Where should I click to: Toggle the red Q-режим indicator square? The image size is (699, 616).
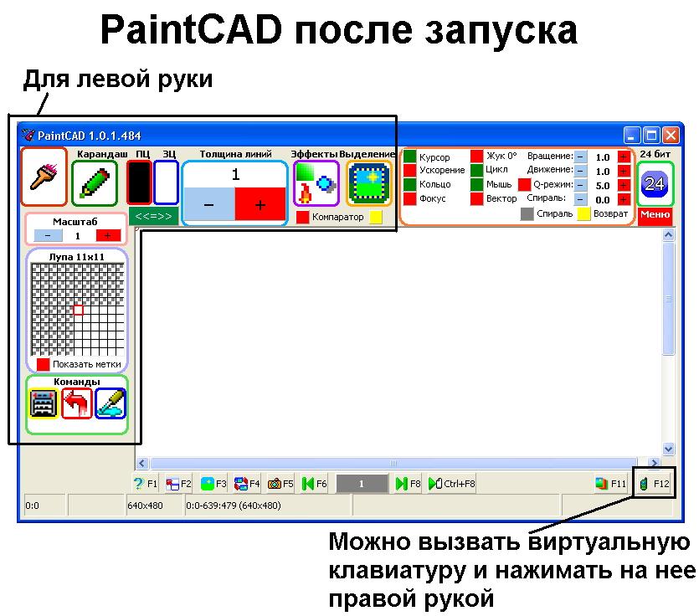(x=524, y=184)
